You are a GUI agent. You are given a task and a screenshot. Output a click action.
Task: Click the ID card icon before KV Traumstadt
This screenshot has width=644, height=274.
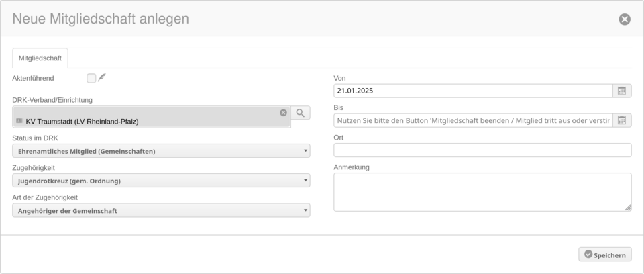pyautogui.click(x=19, y=121)
